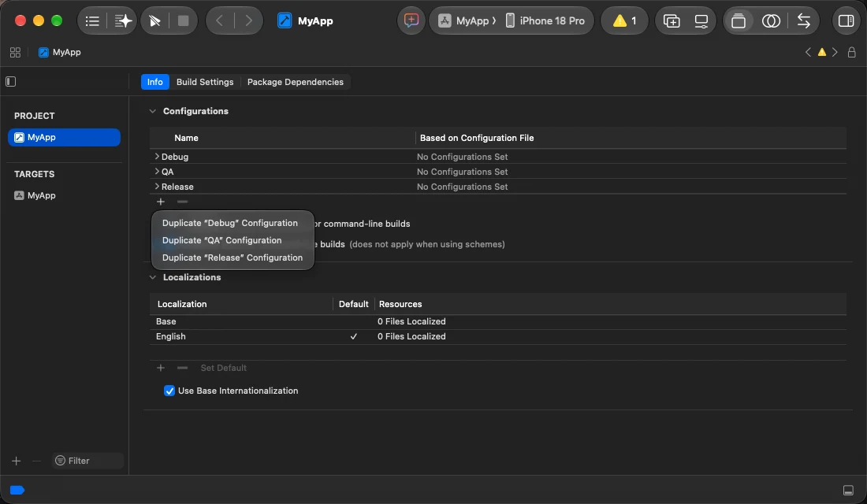
Task: Click the Set Default button
Action: (x=223, y=368)
